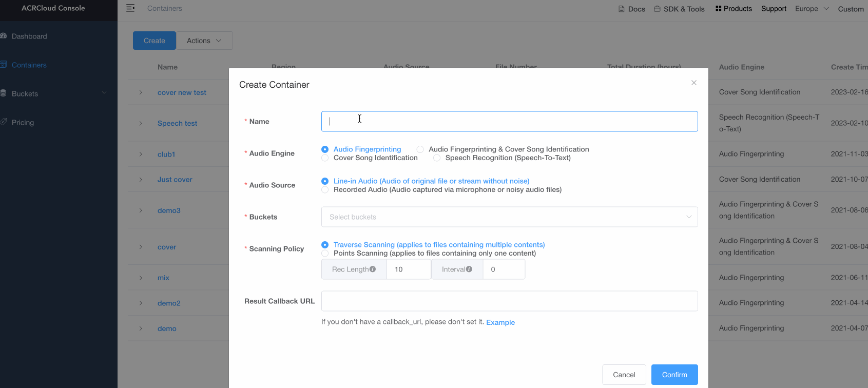
Task: Click the Docs document icon
Action: click(x=622, y=9)
